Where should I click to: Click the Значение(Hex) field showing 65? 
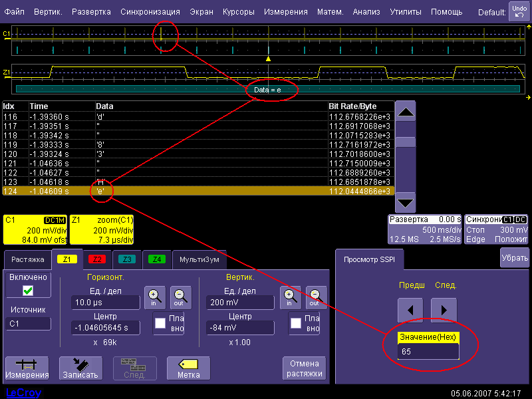click(428, 351)
